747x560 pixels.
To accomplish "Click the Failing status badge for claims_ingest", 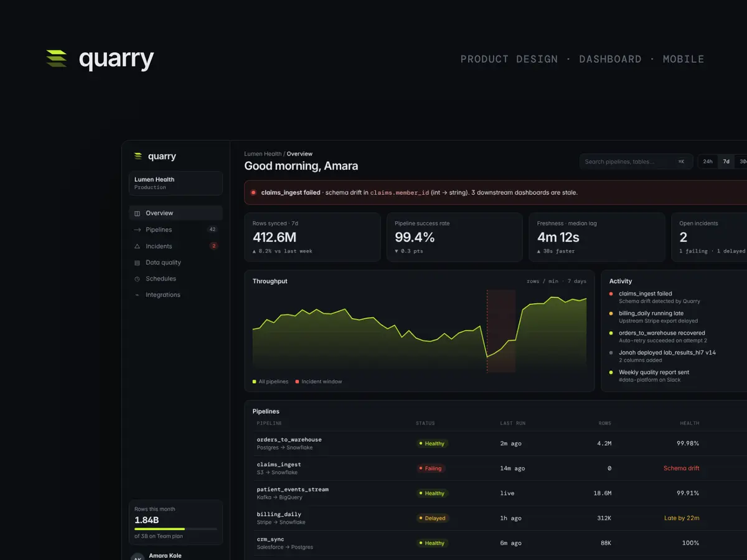I will tap(430, 469).
